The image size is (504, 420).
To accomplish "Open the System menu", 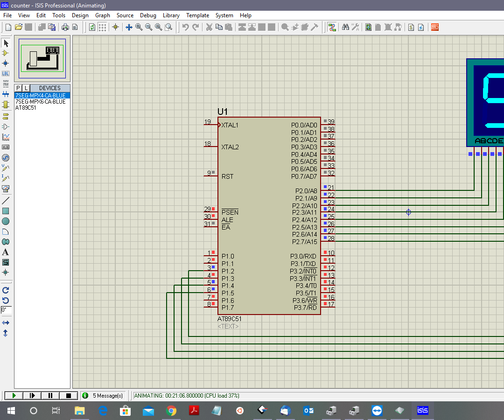I will (224, 15).
